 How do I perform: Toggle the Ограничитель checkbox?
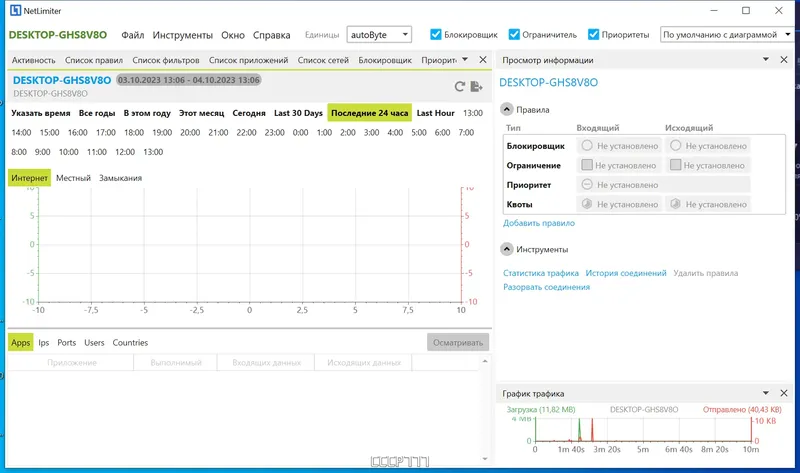(x=514, y=34)
